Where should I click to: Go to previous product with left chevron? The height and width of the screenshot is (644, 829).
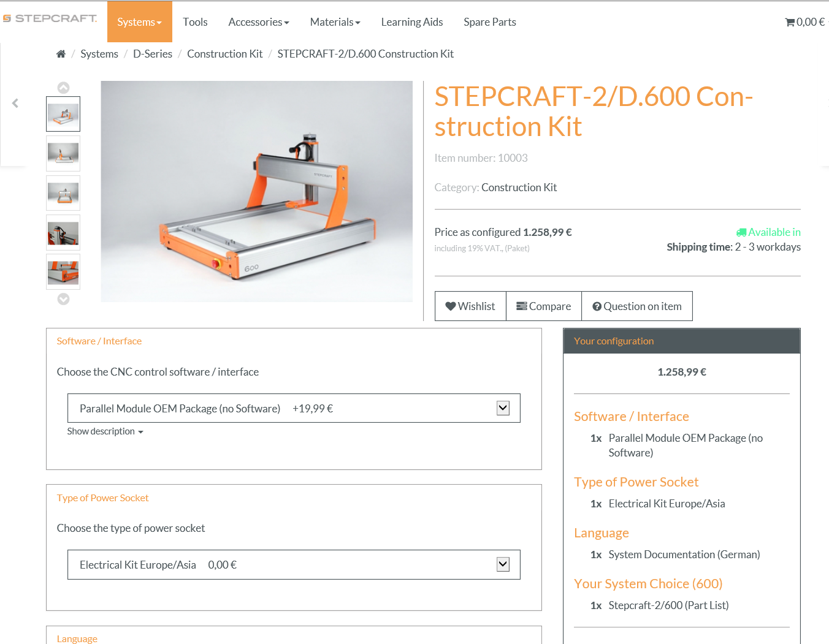point(15,103)
